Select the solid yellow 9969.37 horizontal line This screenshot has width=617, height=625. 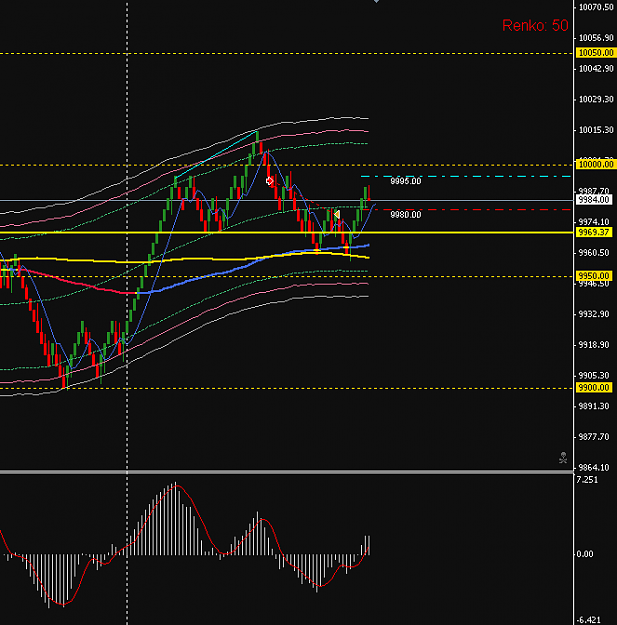tap(286, 232)
